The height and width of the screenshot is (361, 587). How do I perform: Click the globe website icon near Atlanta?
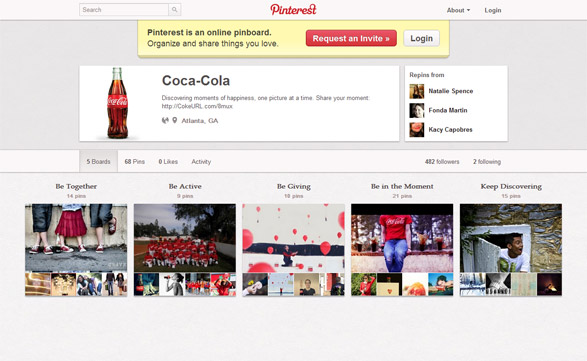point(165,120)
